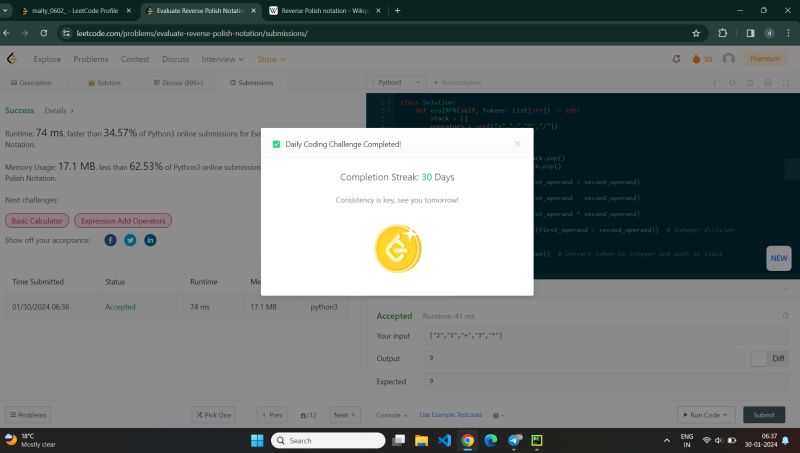Expand the Interview menu
This screenshot has width=800, height=453.
[x=222, y=59]
